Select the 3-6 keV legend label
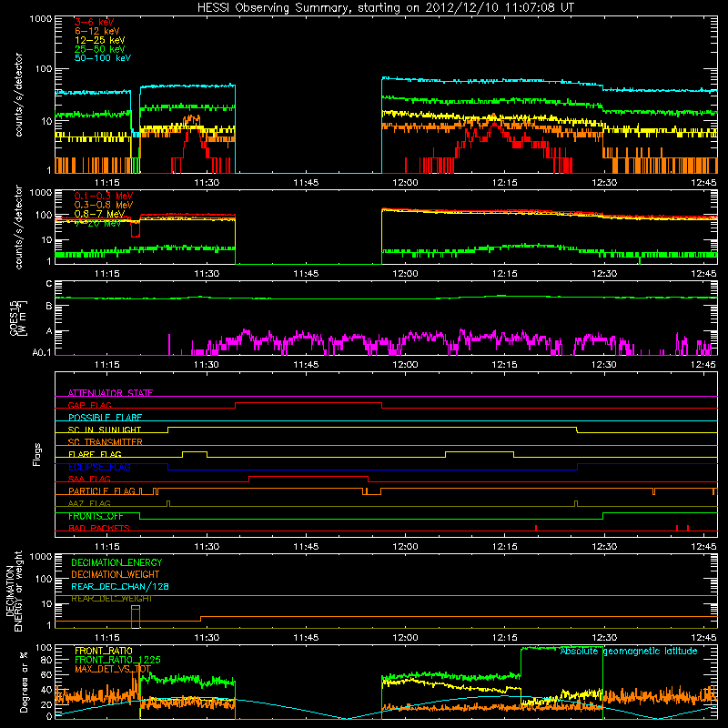The width and height of the screenshot is (728, 728). tap(95, 22)
